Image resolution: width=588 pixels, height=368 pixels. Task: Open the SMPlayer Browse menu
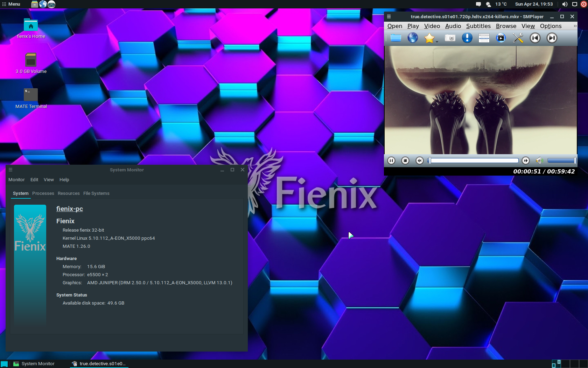506,26
